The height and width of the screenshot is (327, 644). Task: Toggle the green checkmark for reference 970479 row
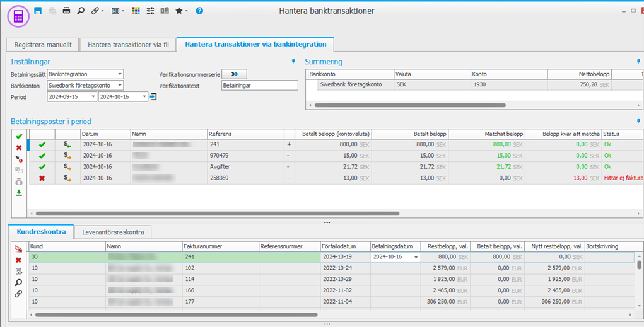(42, 156)
